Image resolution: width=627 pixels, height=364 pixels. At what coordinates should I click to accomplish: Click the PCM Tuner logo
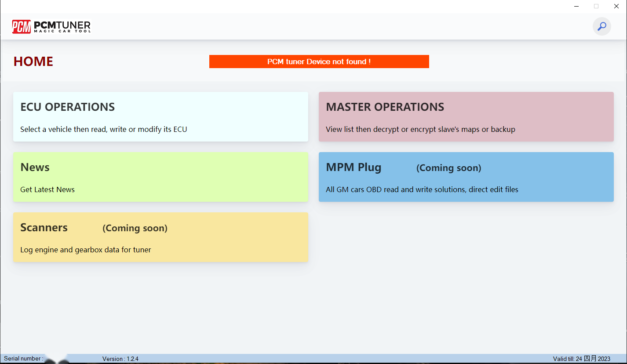(x=51, y=27)
